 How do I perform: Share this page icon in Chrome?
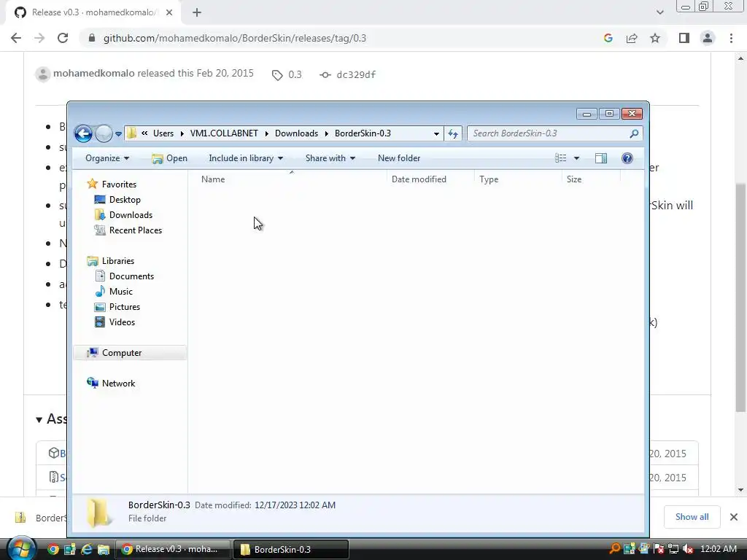[x=632, y=38]
